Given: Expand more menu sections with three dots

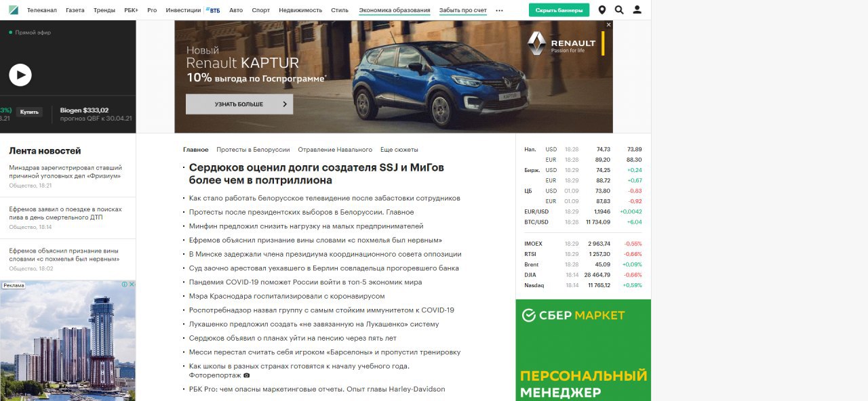Looking at the screenshot, I should coord(500,10).
